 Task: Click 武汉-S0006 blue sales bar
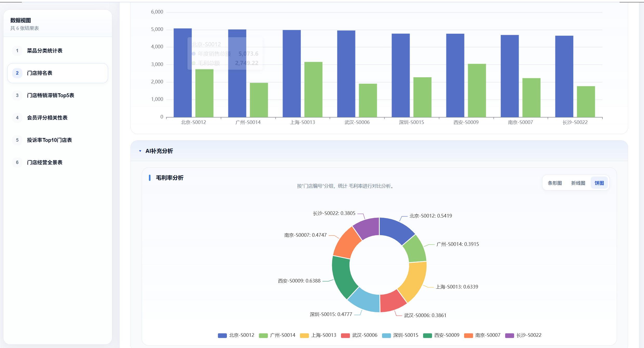(346, 74)
